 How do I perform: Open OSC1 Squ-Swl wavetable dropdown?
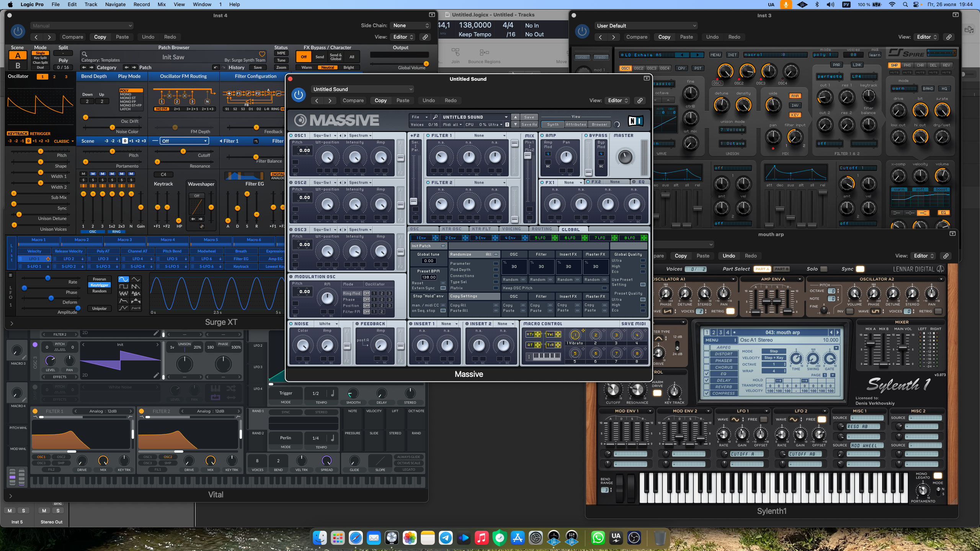click(x=324, y=135)
